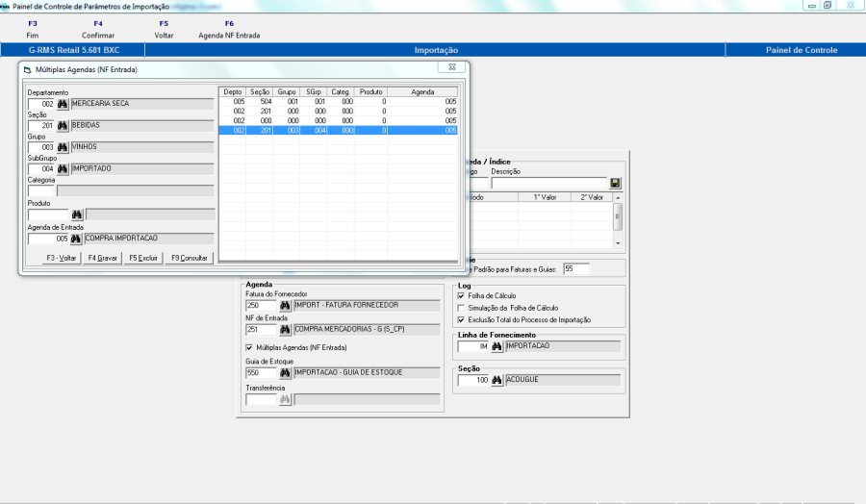Click Seção field with value 100
Screen dimensions: 866x504
(473, 380)
